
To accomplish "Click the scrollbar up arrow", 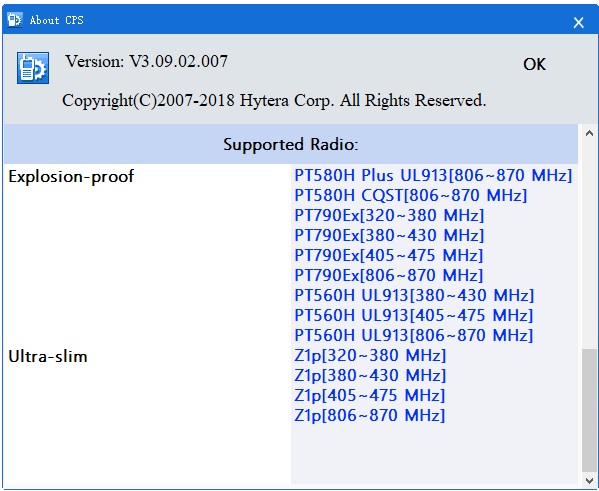I will click(x=589, y=133).
